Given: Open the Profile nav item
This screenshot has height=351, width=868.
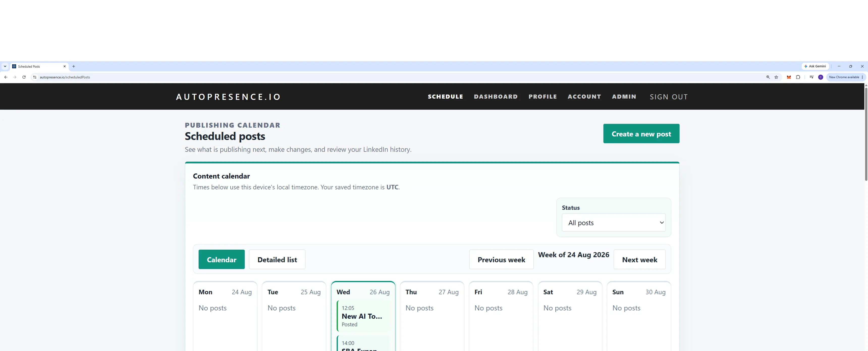Looking at the screenshot, I should pos(542,97).
